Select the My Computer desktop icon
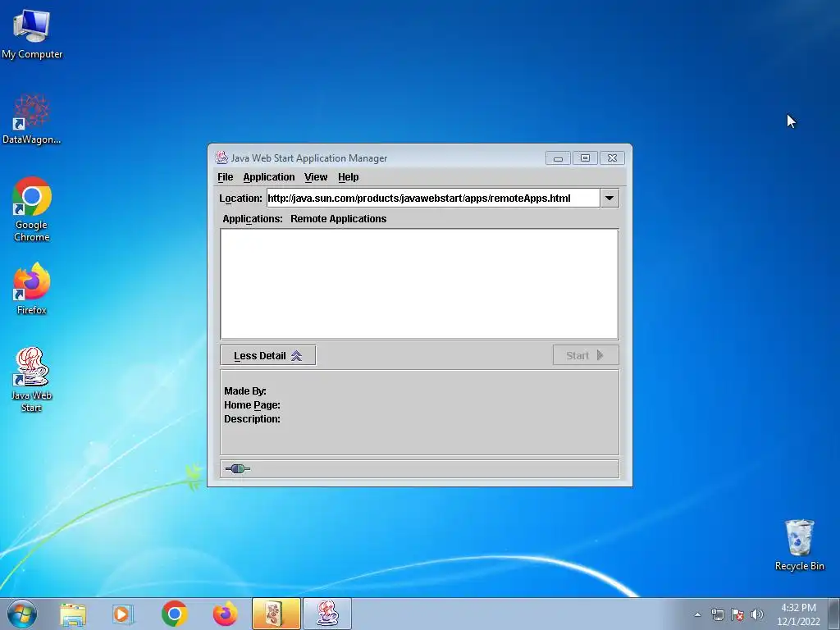The height and width of the screenshot is (630, 840). click(x=32, y=34)
